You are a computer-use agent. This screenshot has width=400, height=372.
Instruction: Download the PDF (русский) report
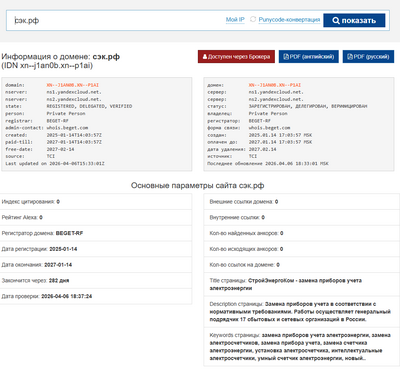coord(368,57)
